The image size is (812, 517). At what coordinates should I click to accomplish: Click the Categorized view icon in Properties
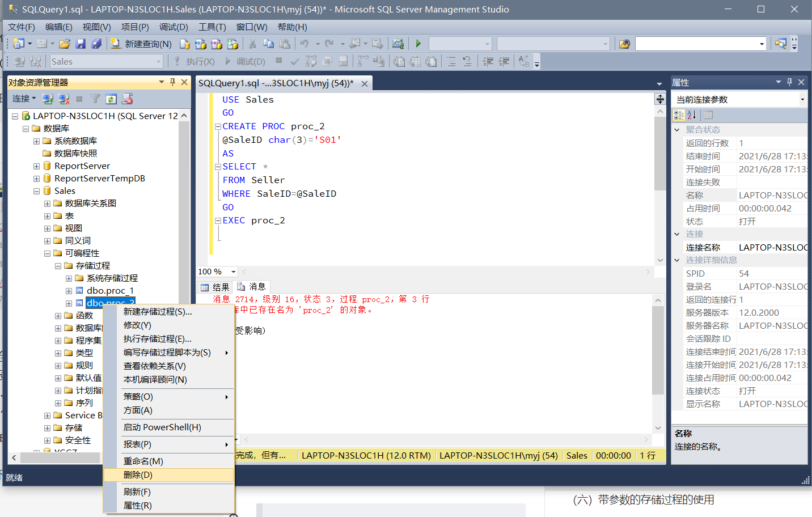679,115
